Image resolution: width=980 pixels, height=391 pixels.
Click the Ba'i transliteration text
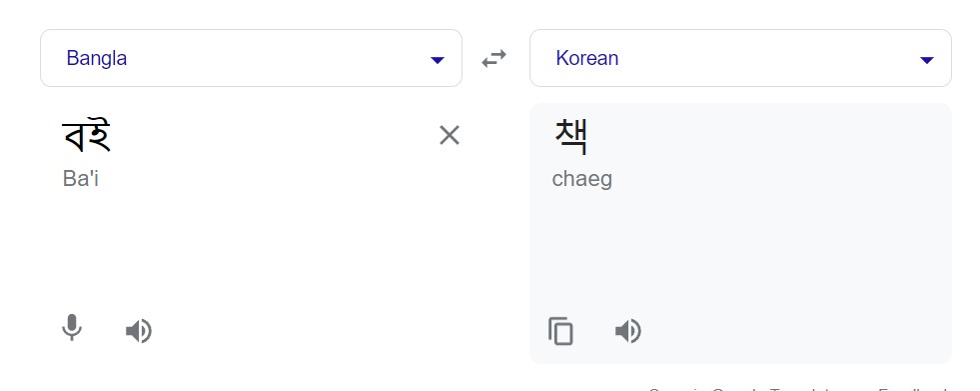(81, 178)
